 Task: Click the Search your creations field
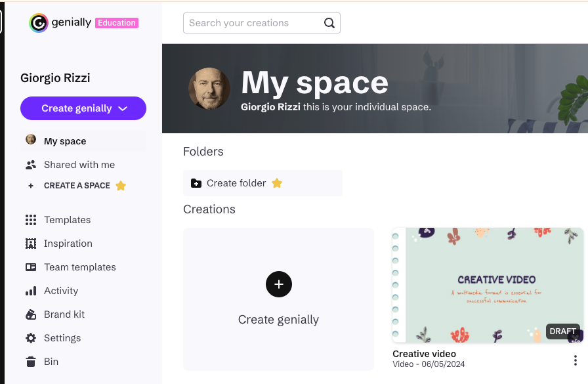(x=253, y=23)
